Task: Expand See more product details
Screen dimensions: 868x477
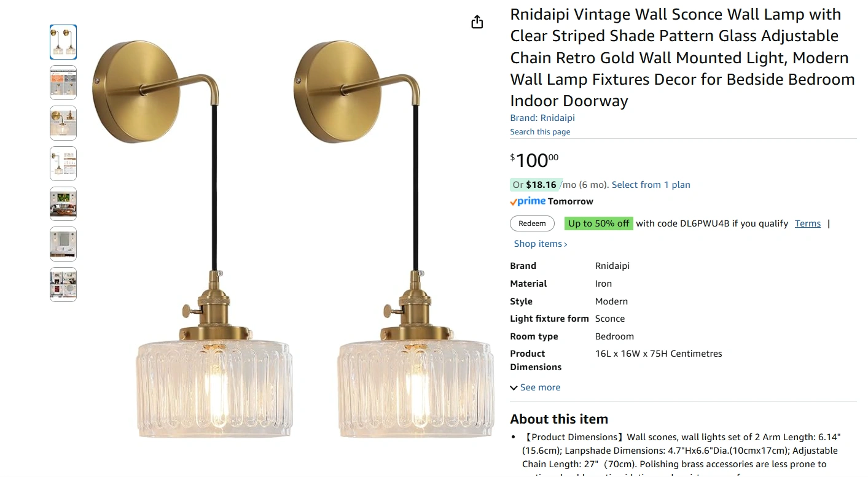Action: [540, 387]
